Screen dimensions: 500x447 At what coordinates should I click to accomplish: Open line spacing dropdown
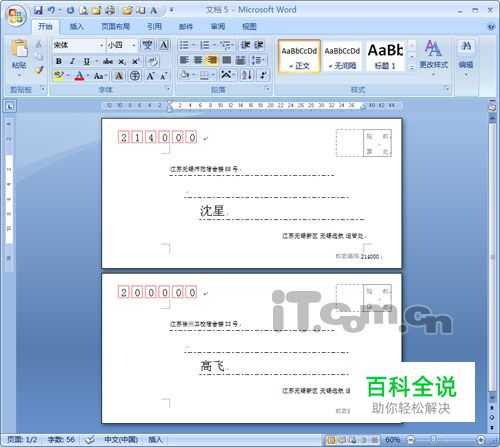(258, 60)
